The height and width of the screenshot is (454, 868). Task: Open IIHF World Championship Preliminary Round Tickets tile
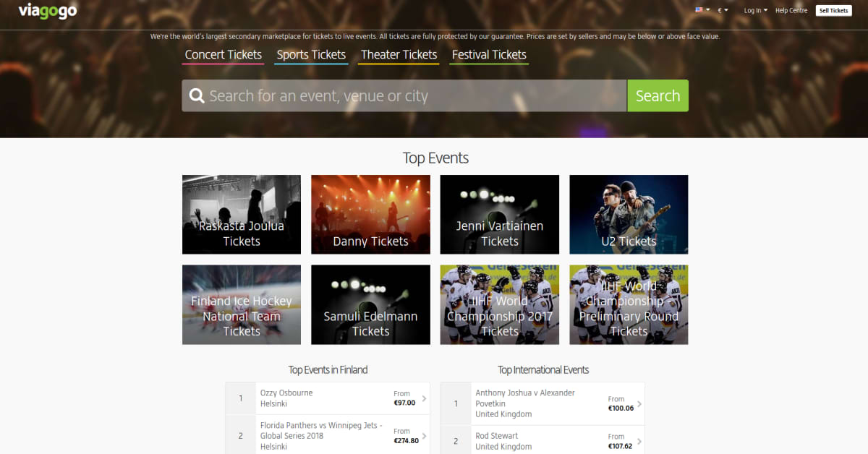click(629, 304)
